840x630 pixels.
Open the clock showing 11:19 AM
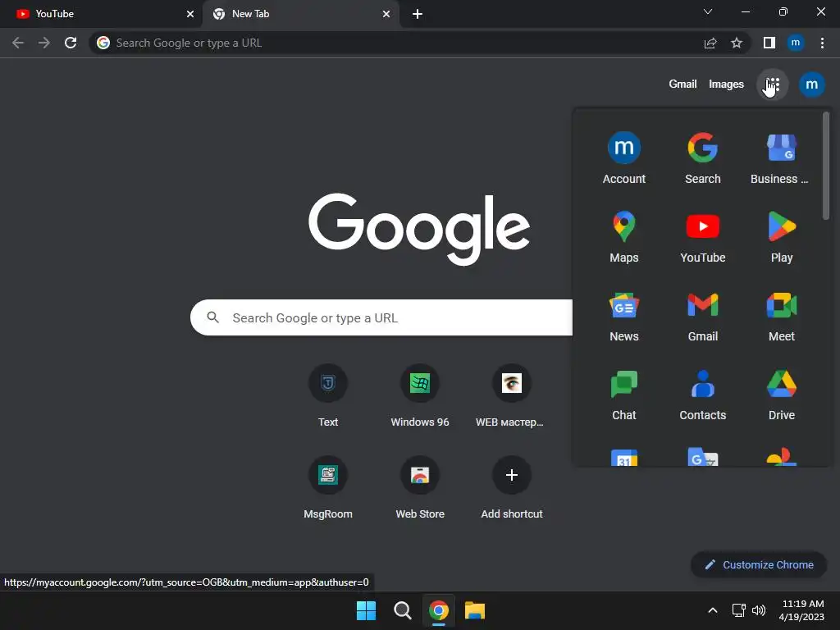pos(802,610)
